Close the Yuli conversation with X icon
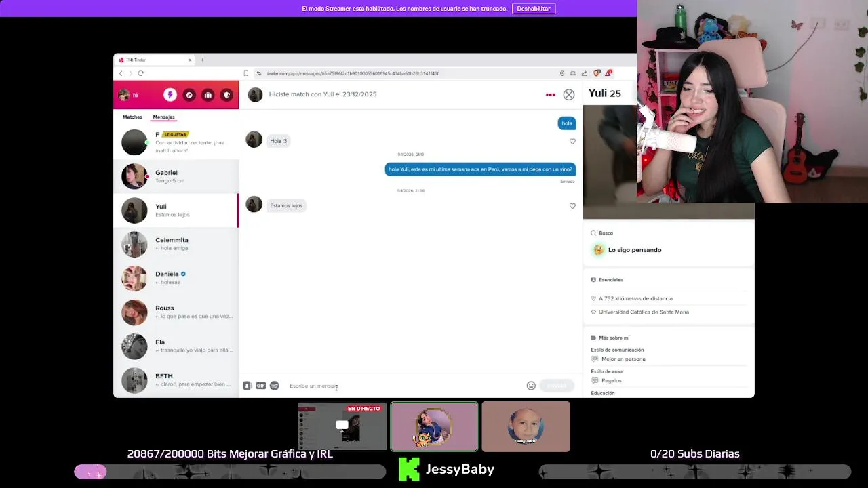This screenshot has height=488, width=868. coord(569,95)
